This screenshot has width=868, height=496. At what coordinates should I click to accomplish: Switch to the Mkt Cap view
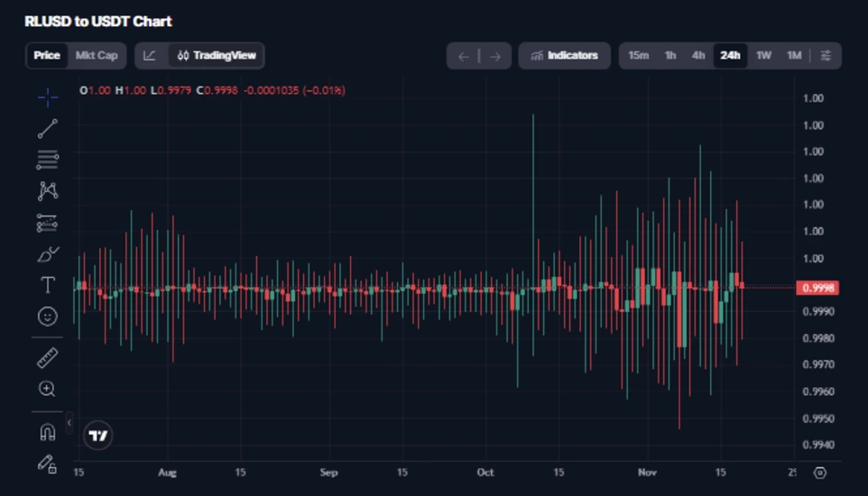(x=97, y=55)
